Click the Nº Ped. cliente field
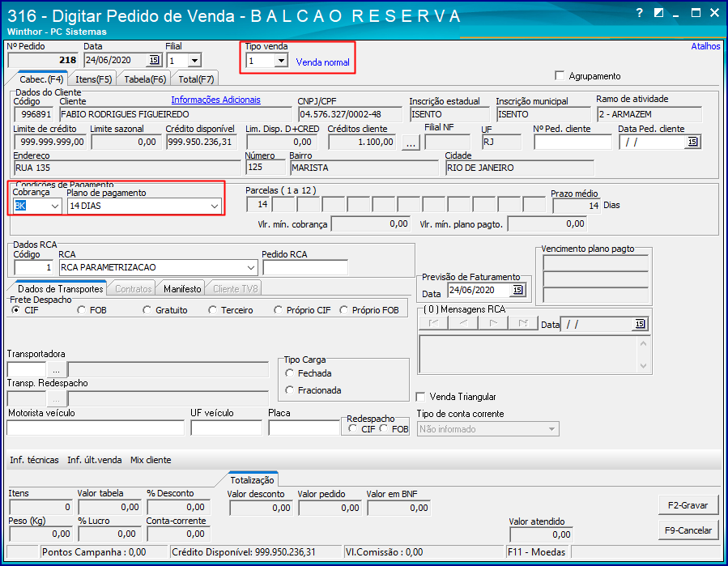Screen dimensions: 728x566 (573, 142)
